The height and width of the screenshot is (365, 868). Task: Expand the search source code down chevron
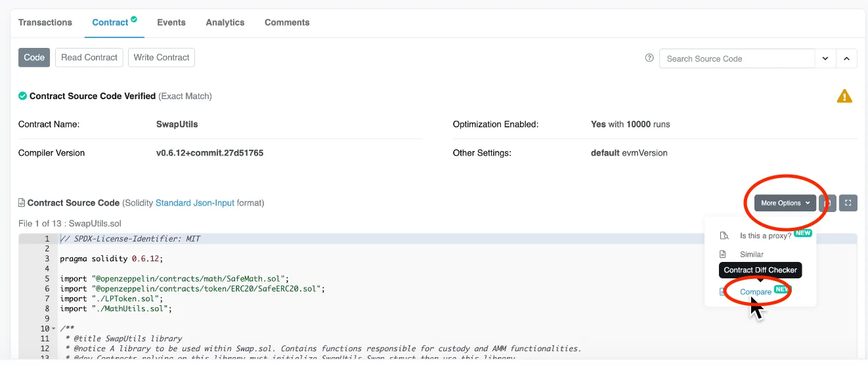tap(825, 58)
